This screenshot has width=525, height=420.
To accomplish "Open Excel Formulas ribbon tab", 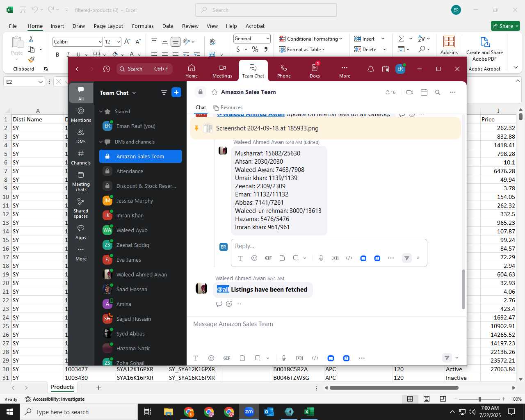I will click(x=143, y=26).
